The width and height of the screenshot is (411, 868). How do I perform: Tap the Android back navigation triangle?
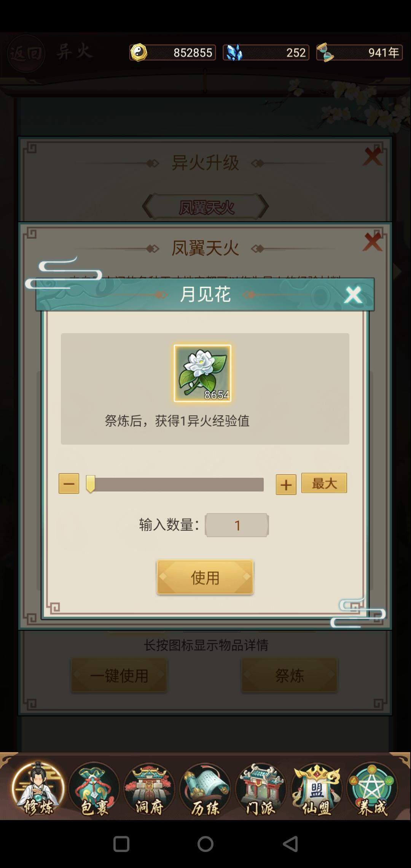290,844
